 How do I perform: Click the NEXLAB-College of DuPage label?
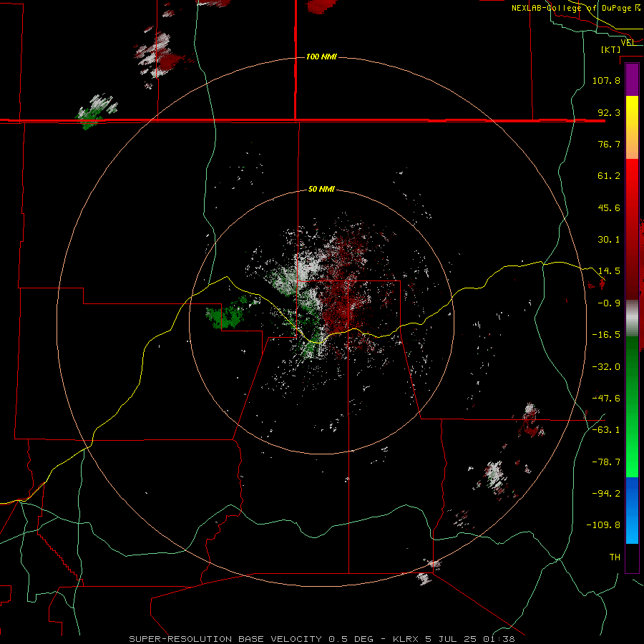coord(571,8)
